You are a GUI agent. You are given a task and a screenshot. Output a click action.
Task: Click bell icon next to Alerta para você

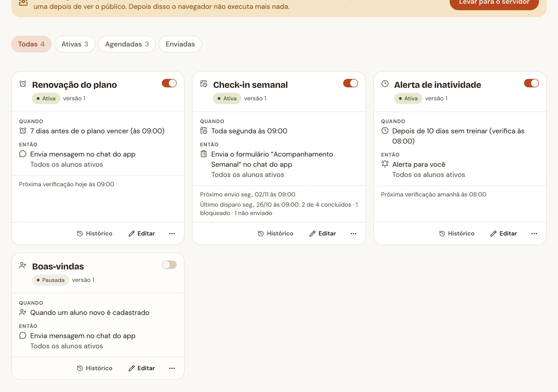385,164
